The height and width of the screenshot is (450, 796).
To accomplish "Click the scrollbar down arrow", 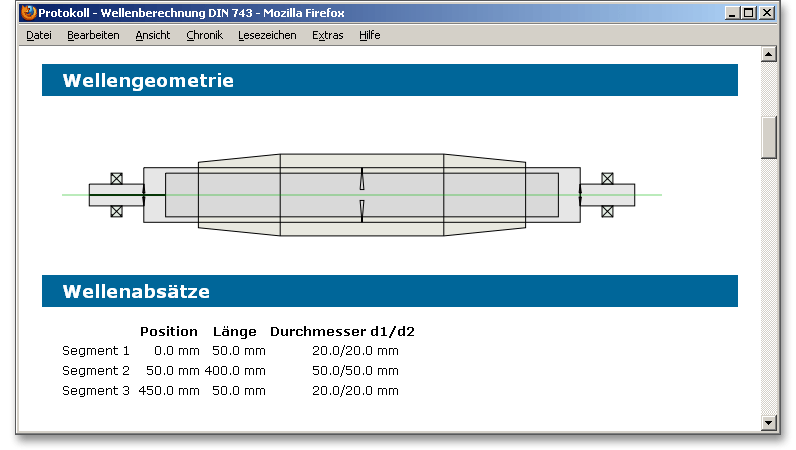I will [769, 423].
